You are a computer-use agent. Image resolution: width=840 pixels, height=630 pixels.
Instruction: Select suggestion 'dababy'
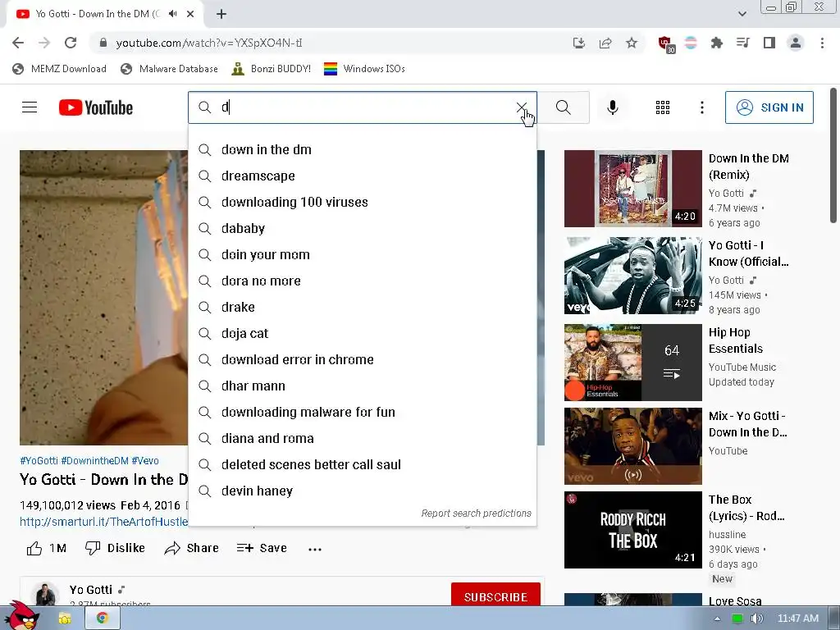tap(362, 228)
